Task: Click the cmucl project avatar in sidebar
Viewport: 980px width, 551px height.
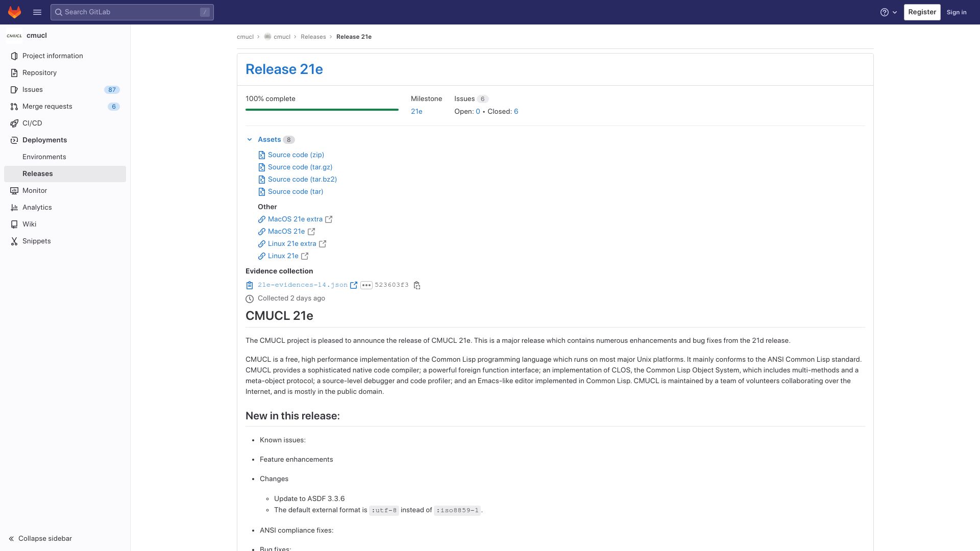Action: pyautogui.click(x=14, y=36)
